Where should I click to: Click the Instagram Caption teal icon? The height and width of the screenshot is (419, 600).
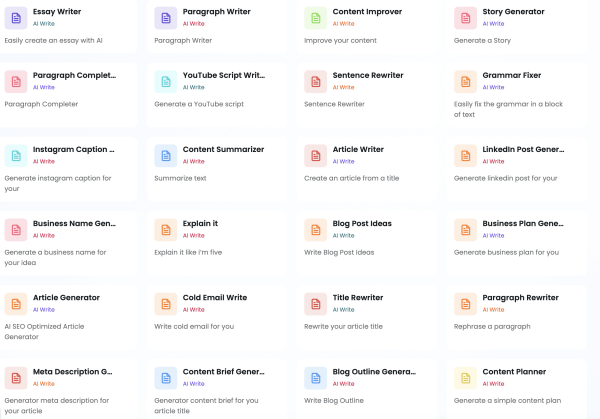tap(16, 156)
